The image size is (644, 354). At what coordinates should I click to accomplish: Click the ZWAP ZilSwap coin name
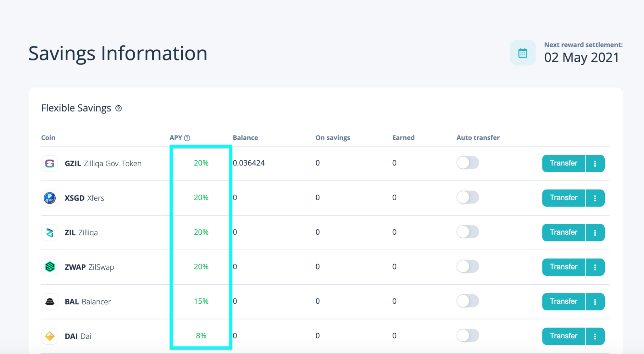89,267
